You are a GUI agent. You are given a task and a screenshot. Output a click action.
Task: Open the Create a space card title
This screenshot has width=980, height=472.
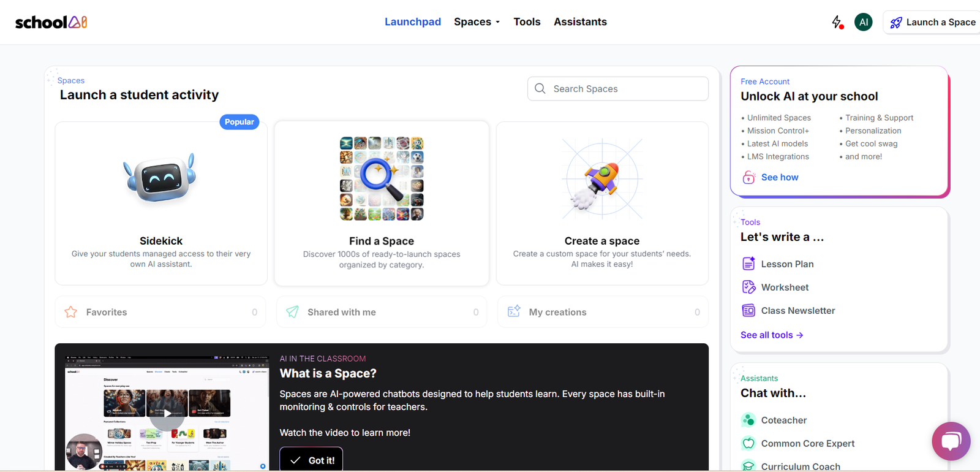pos(602,241)
